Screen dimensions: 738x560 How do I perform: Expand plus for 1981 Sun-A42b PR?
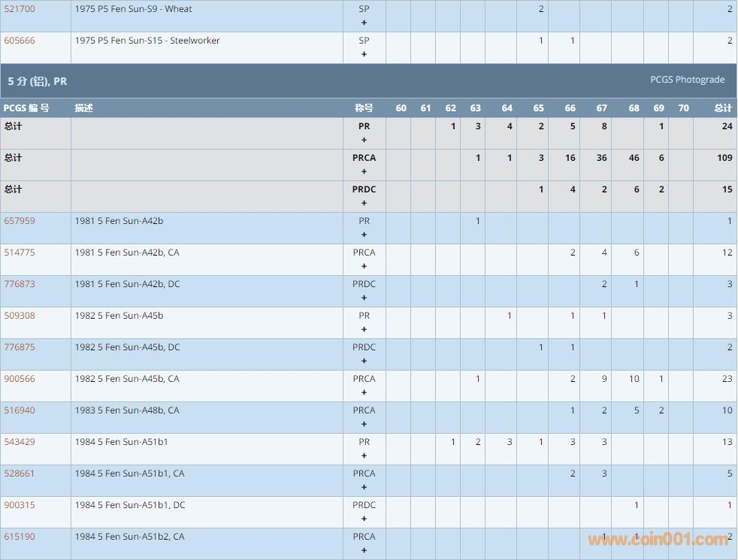click(364, 235)
